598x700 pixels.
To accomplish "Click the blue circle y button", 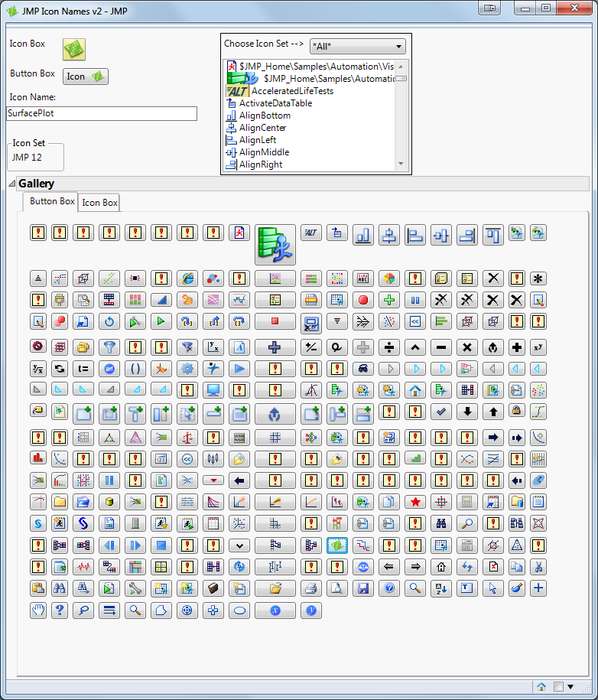I will [x=311, y=610].
